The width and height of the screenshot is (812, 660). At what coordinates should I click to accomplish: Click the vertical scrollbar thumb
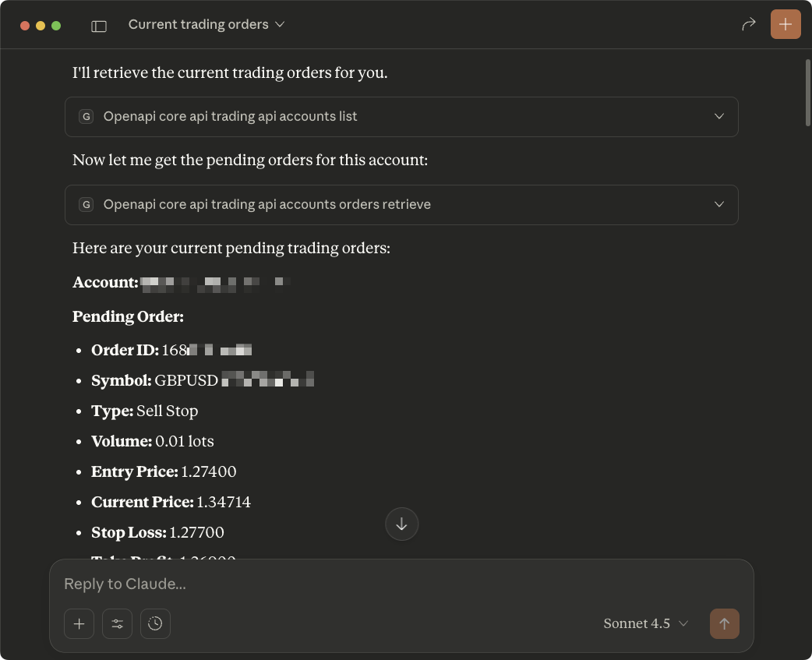click(807, 92)
